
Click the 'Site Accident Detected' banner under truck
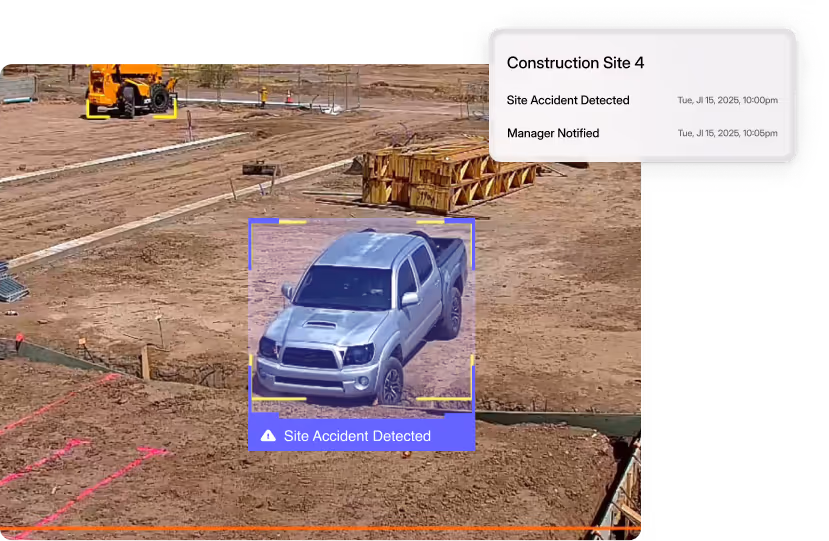coord(362,434)
